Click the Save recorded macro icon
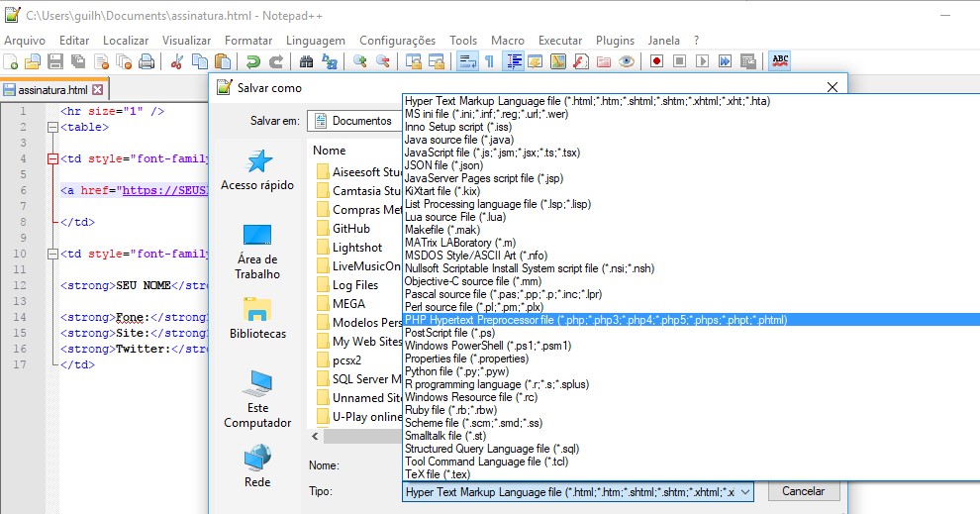The width and height of the screenshot is (980, 514). (748, 61)
